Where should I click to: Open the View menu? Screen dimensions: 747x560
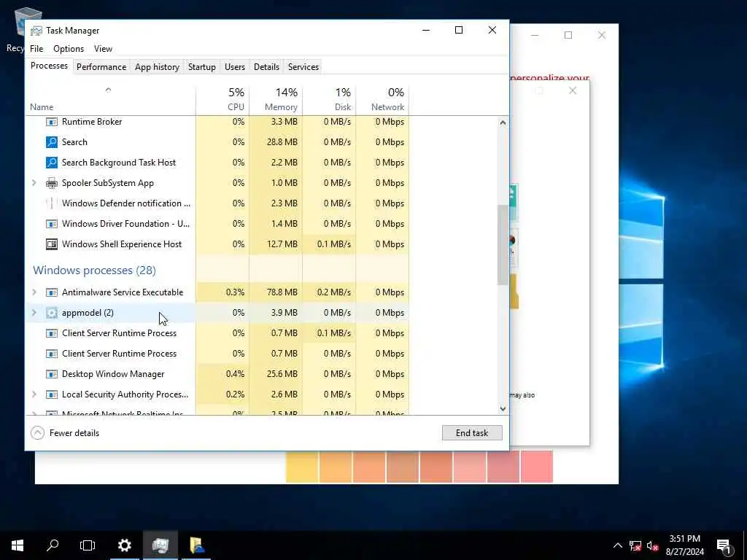point(103,49)
